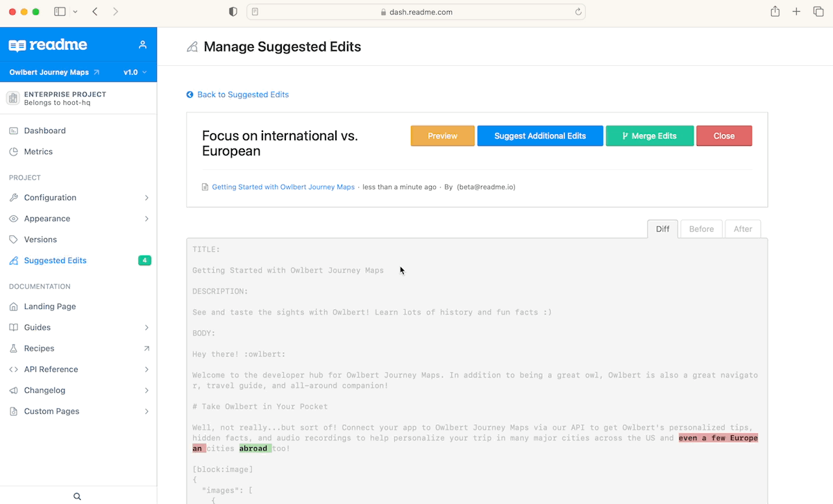Click the sidebar search magnifier icon
Screen dimensions: 833x504
[x=77, y=496]
